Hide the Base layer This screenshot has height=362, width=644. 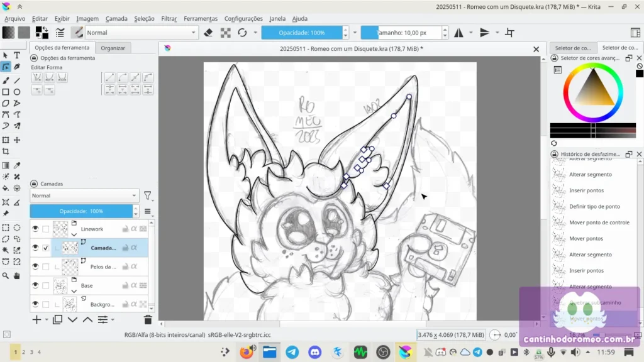click(x=35, y=285)
